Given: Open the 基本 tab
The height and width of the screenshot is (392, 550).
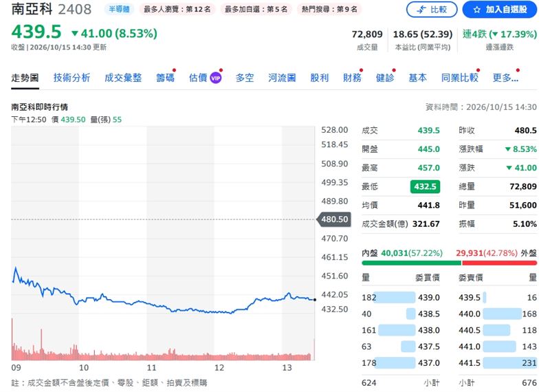Looking at the screenshot, I should [x=417, y=78].
